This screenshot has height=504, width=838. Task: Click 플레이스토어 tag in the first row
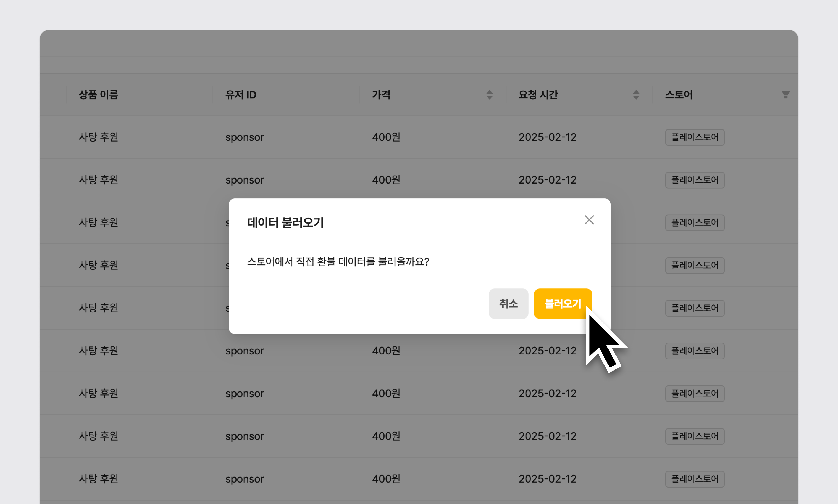(x=695, y=137)
